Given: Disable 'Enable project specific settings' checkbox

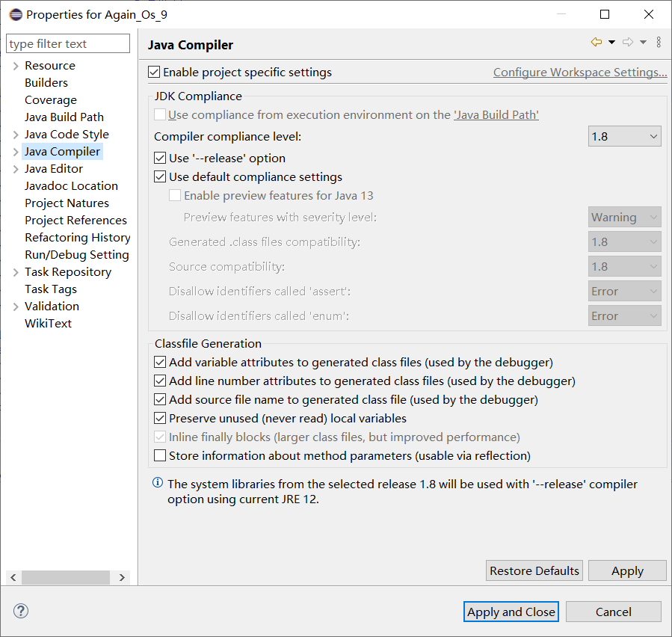Looking at the screenshot, I should coord(155,73).
